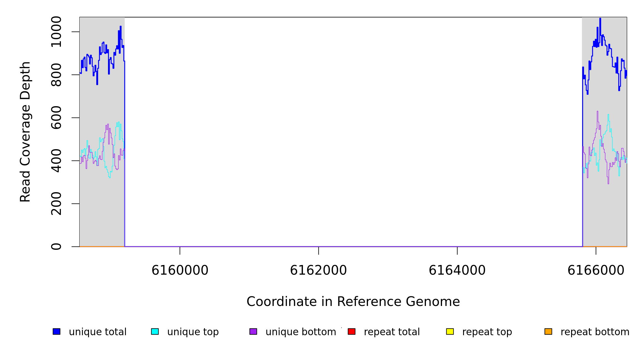This screenshot has height=351, width=644.
Task: Click the 1000 y-axis tick label
Action: pyautogui.click(x=56, y=32)
